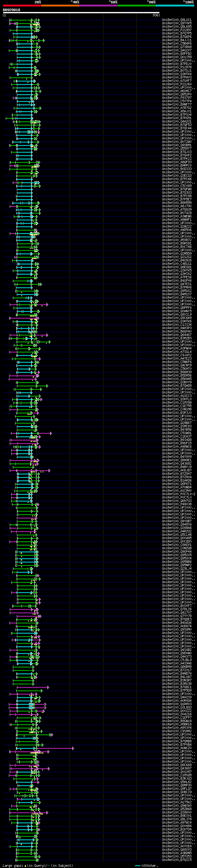Open the UniRef100_Q6H7U3 label
Screen dimensions: 197x868
pyautogui.click(x=177, y=501)
